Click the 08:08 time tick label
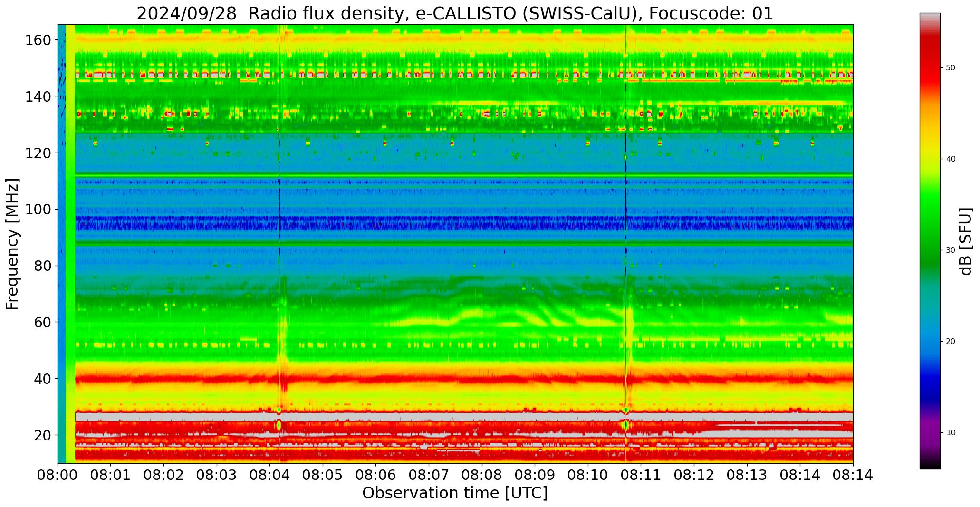This screenshot has height=507, width=980. click(482, 476)
